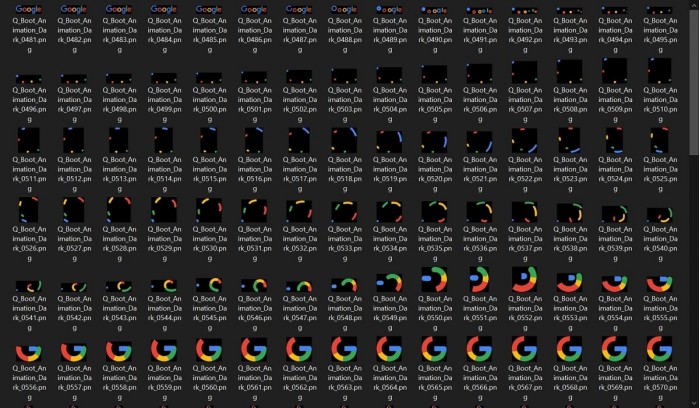Select thumbnail of Q_Boot_Animation_Dark_0511.png
The image size is (700, 408).
[29, 140]
